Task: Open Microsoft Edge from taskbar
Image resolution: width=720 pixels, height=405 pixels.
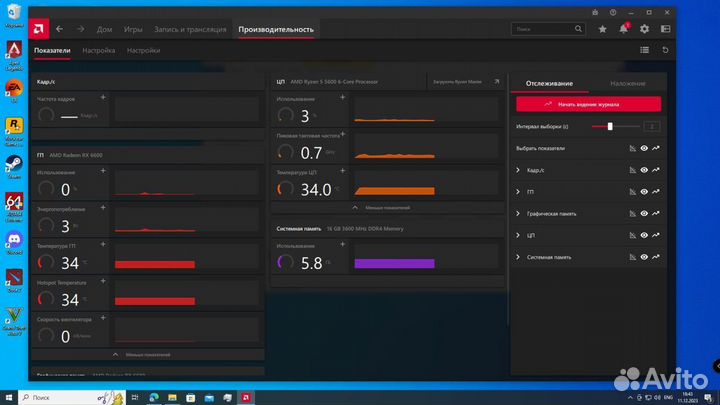Action: pos(154,397)
